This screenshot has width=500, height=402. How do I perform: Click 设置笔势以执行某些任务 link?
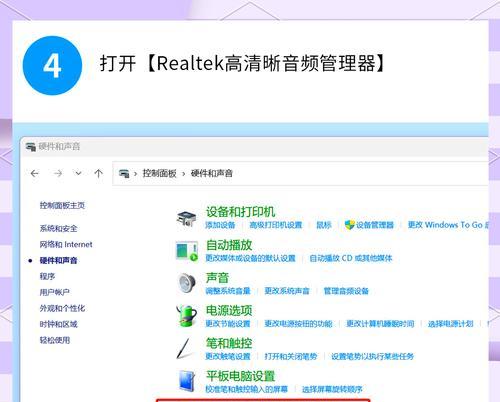point(372,356)
